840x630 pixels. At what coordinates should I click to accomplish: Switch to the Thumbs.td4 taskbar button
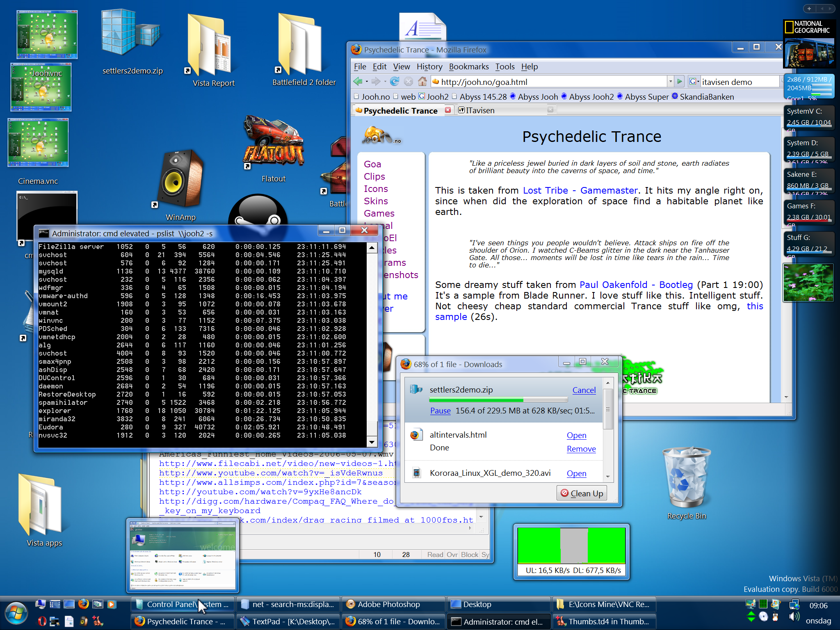(x=604, y=621)
